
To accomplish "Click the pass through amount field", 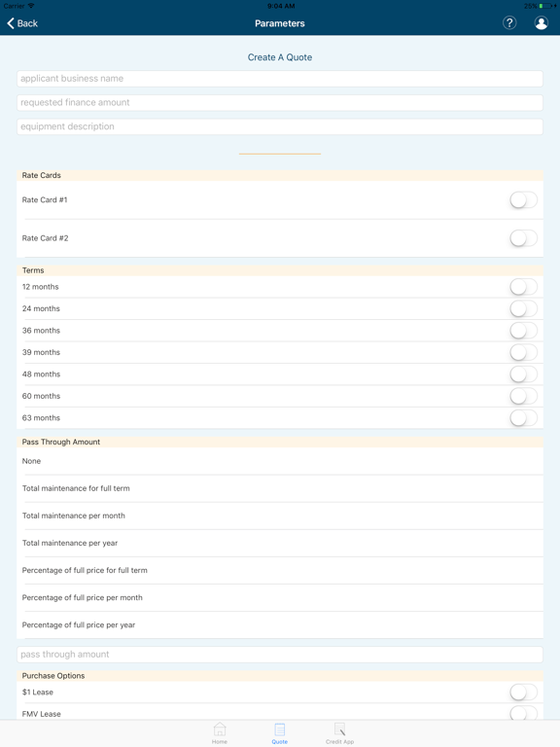I will [280, 654].
